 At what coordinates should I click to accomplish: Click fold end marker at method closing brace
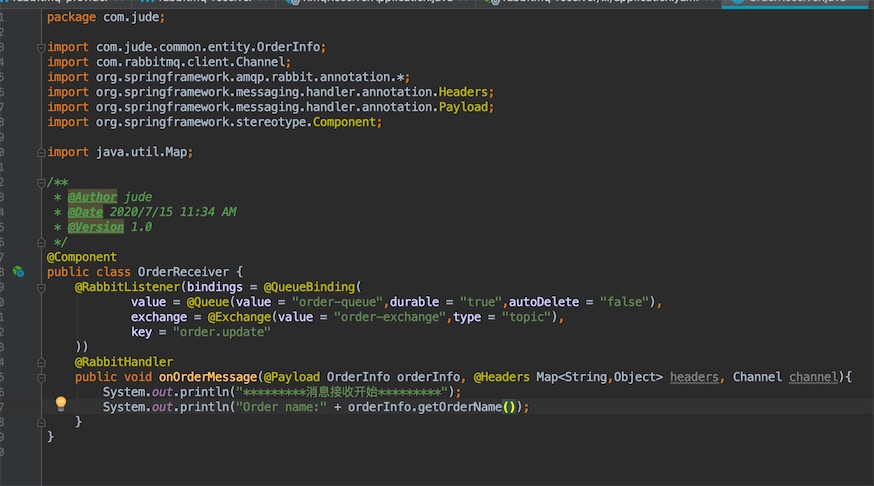pos(41,422)
